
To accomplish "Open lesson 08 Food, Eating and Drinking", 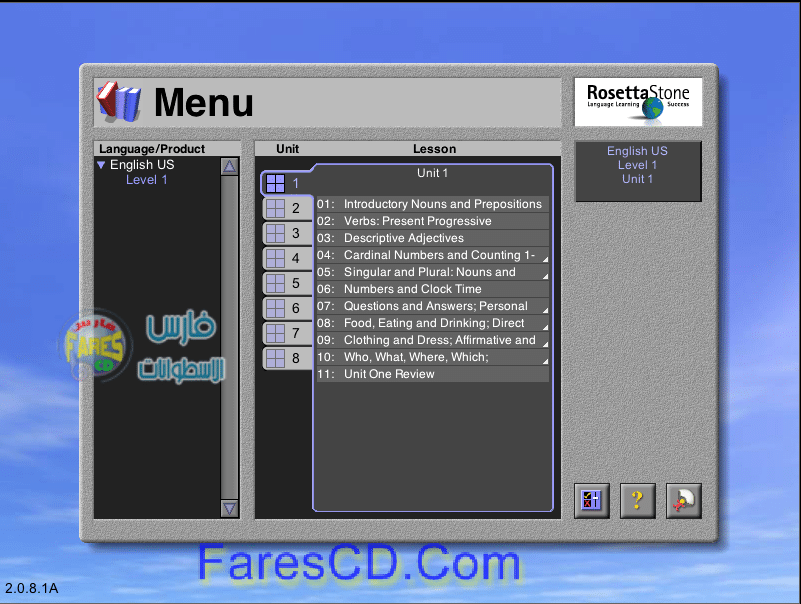I will coord(433,323).
